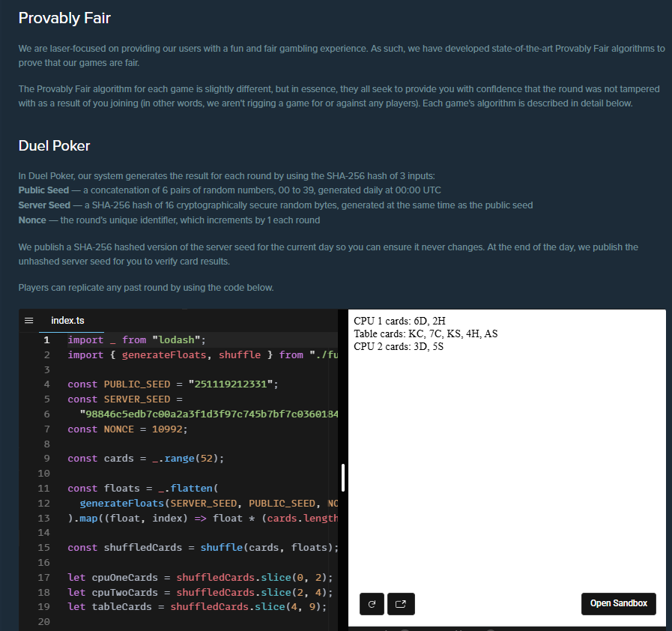Click the Open Sandbox button

[x=618, y=604]
